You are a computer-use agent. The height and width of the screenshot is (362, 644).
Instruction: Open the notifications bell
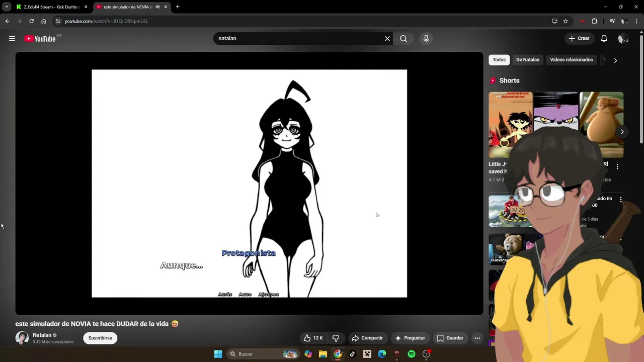604,39
